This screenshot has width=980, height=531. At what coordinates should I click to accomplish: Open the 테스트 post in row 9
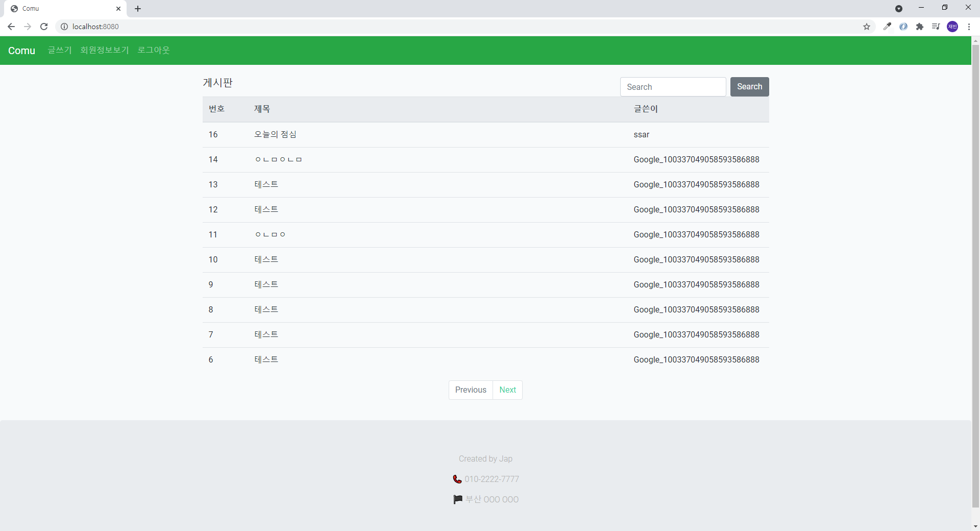point(266,284)
